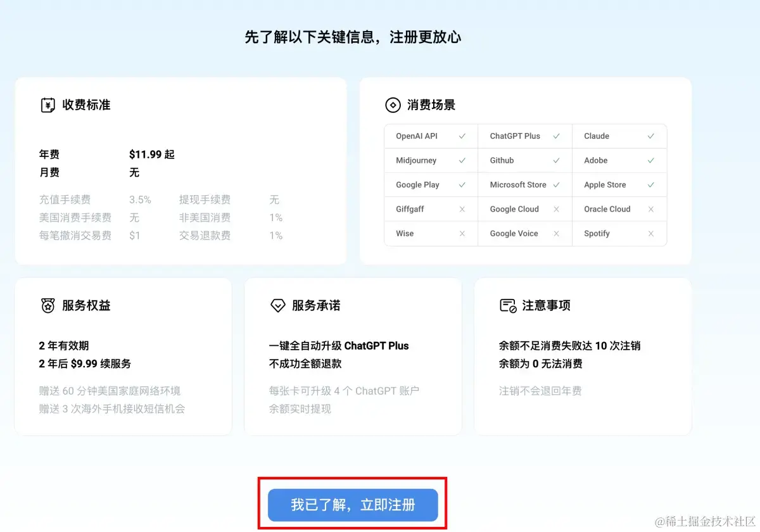Image resolution: width=760 pixels, height=532 pixels.
Task: Click the 2 年后 $9.99 续服务 text
Action: (85, 364)
